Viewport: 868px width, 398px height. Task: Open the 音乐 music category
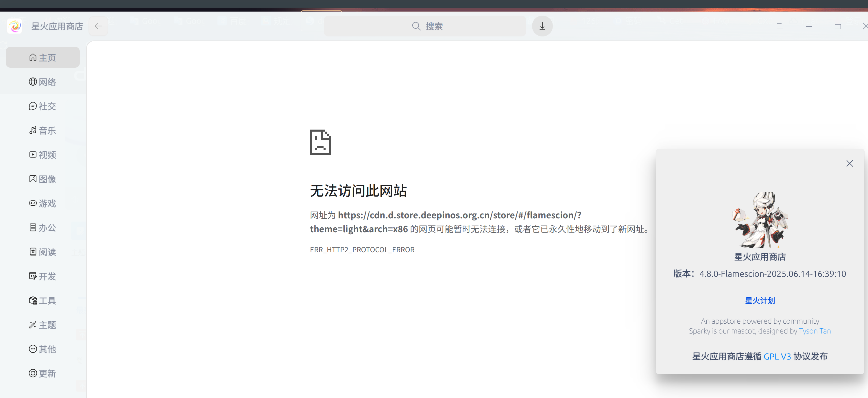point(43,130)
